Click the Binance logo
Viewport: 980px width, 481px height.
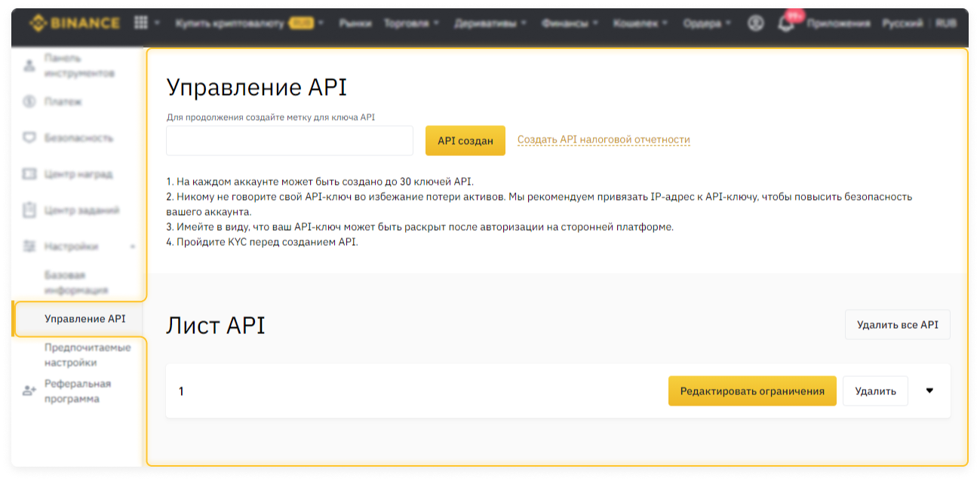click(75, 23)
